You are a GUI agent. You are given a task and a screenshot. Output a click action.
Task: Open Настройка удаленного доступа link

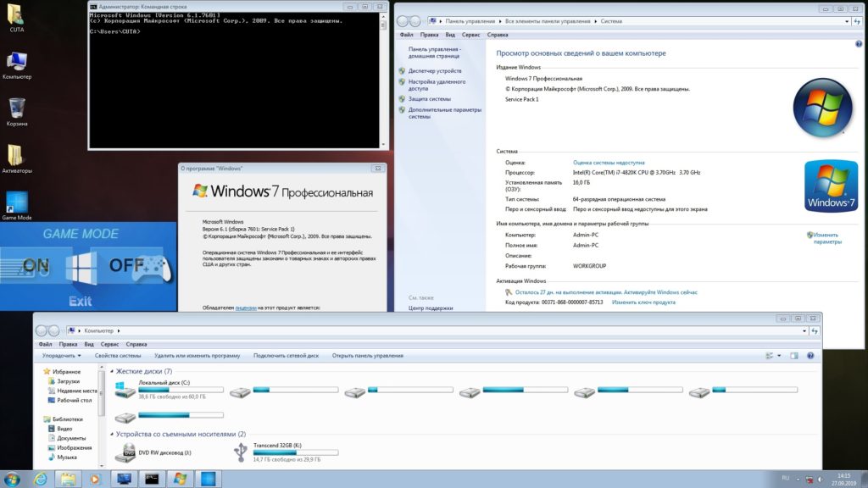(x=437, y=85)
